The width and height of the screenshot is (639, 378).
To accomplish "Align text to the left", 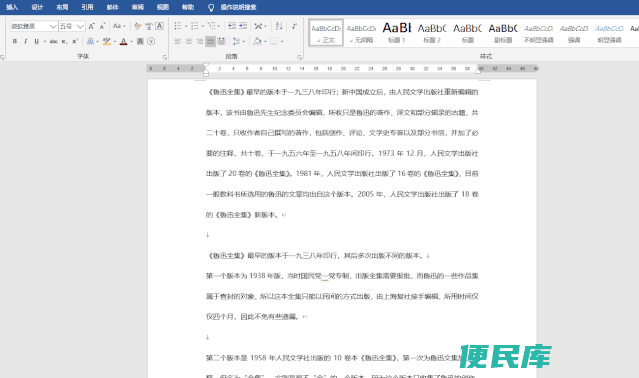I will [178, 41].
